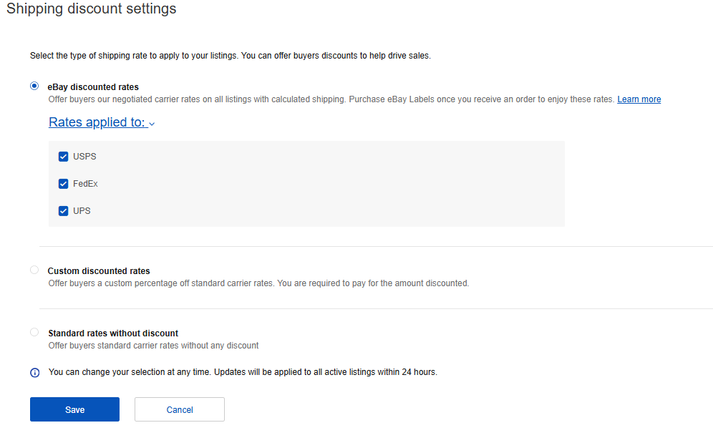Viewport: 713px width, 440px height.
Task: Collapse the 'Rates applied to:' section
Action: coord(97,123)
